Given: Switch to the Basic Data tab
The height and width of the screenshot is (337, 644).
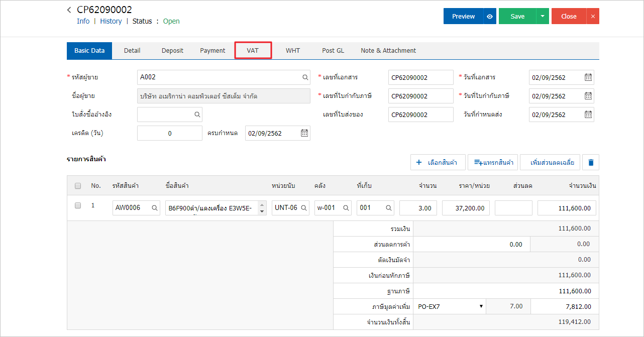Looking at the screenshot, I should (x=89, y=50).
